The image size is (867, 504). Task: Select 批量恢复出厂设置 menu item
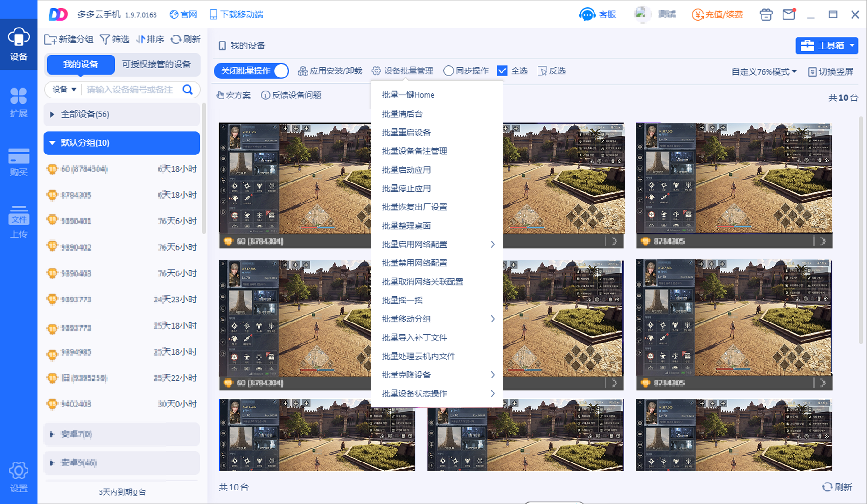437,207
